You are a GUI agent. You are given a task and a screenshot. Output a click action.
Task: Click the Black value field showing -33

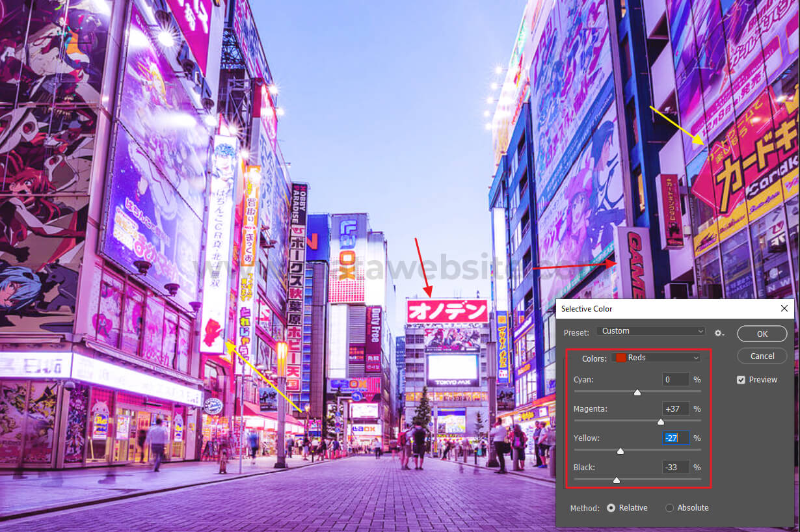(676, 467)
